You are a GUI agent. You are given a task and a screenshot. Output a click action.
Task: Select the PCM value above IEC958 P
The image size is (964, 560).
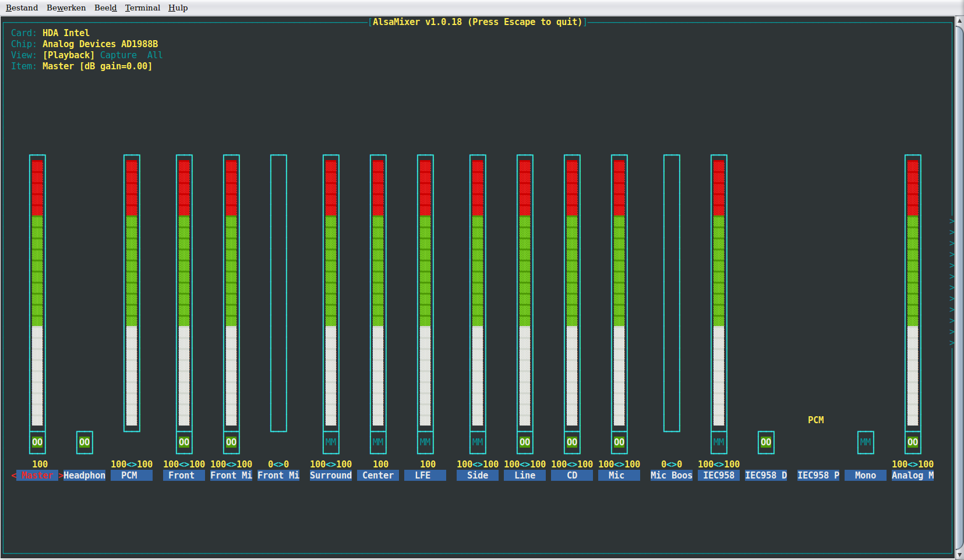[815, 420]
